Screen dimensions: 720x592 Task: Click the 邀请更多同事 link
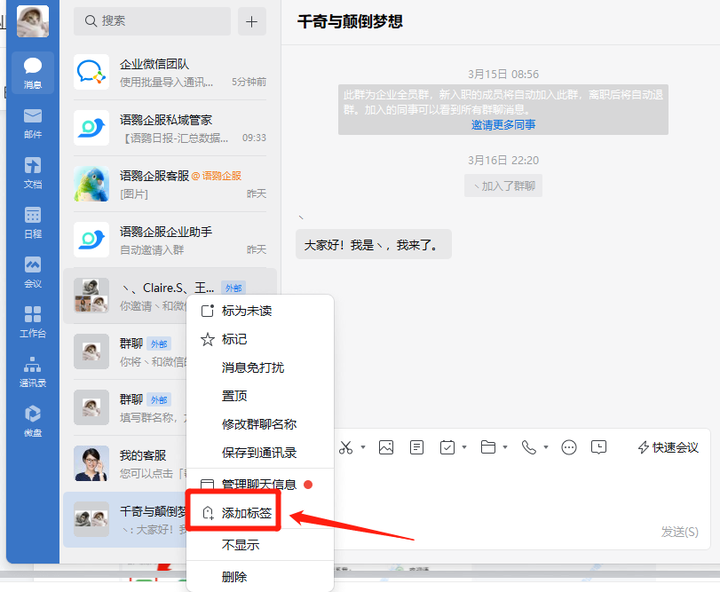click(x=503, y=125)
